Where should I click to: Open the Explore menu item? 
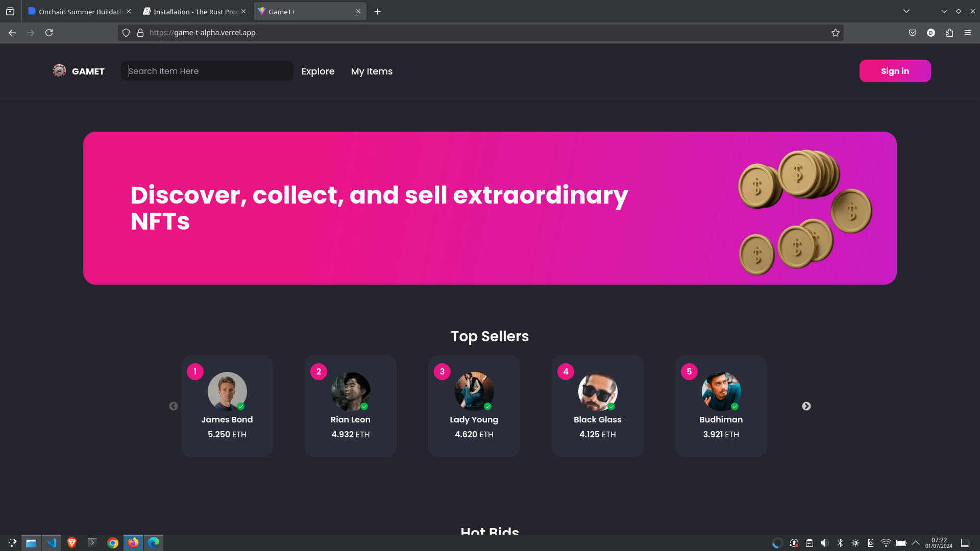[x=317, y=71]
